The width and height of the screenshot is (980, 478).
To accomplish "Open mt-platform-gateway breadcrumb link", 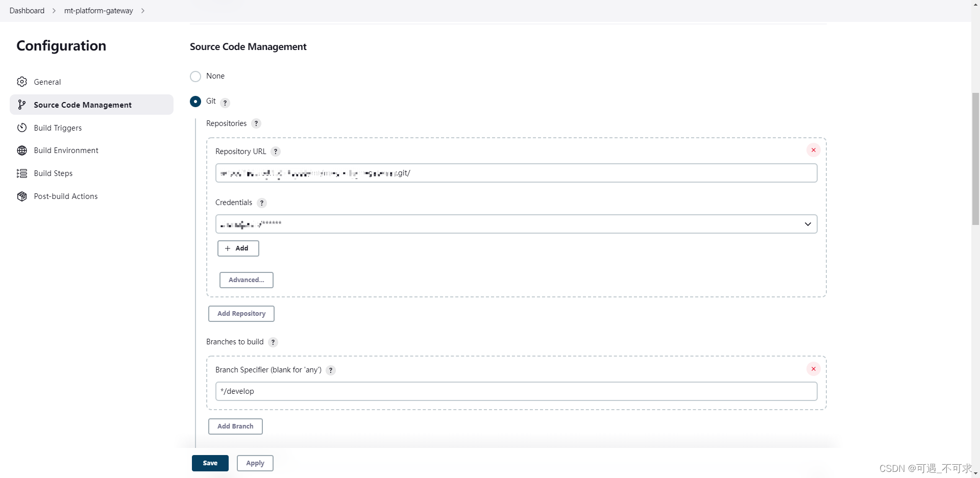I will pos(99,11).
